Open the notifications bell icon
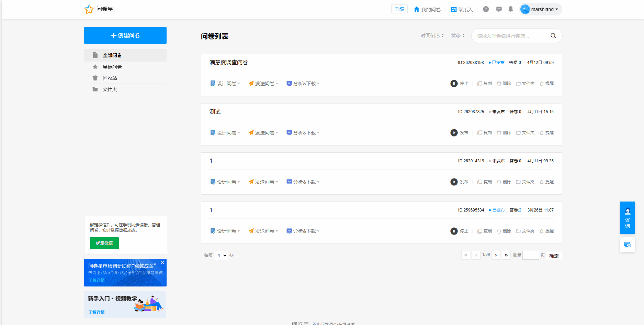This screenshot has width=644, height=325. (x=511, y=9)
